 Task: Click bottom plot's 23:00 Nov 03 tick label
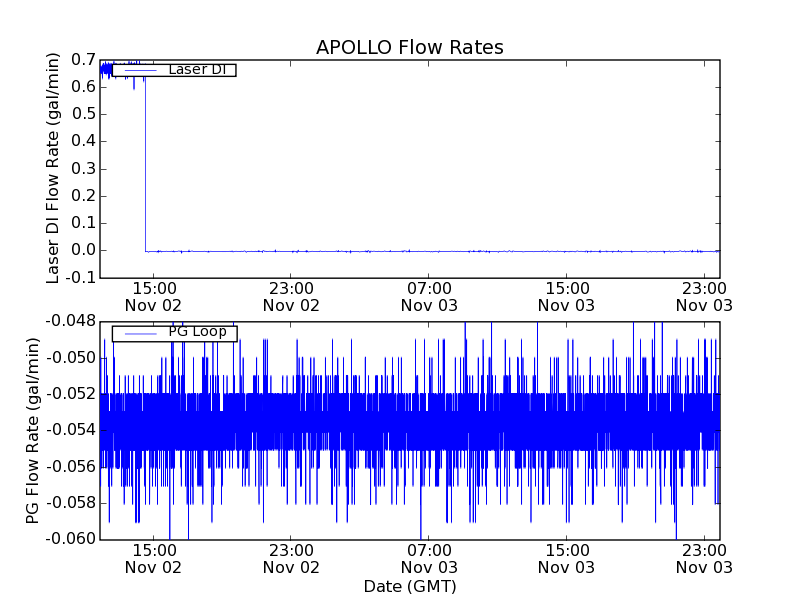click(x=705, y=558)
